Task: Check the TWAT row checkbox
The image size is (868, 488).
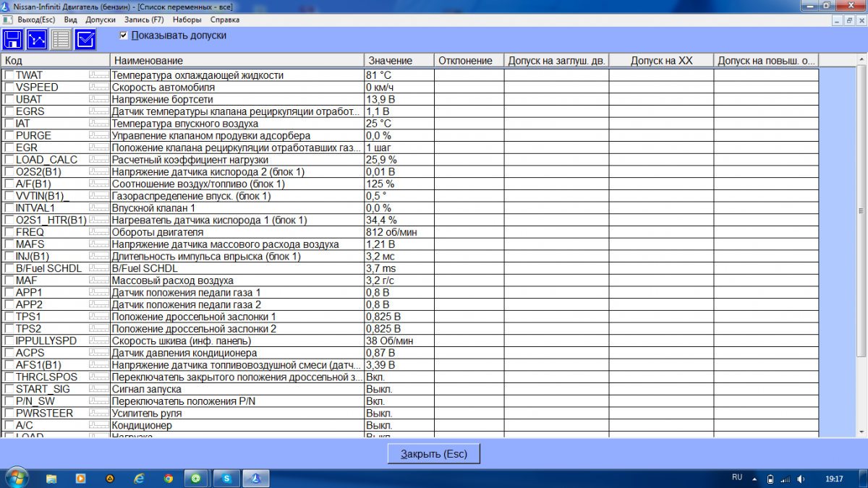Action: tap(9, 75)
